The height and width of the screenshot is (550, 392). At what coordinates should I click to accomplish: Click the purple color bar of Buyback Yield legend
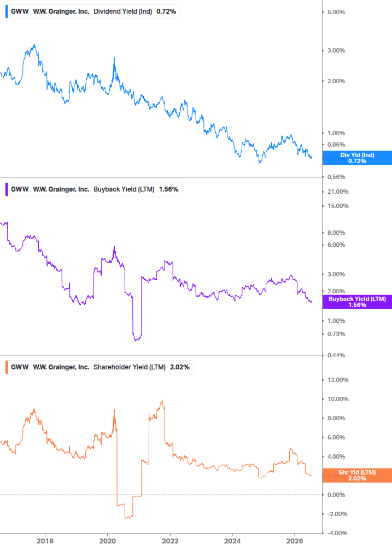coord(7,189)
